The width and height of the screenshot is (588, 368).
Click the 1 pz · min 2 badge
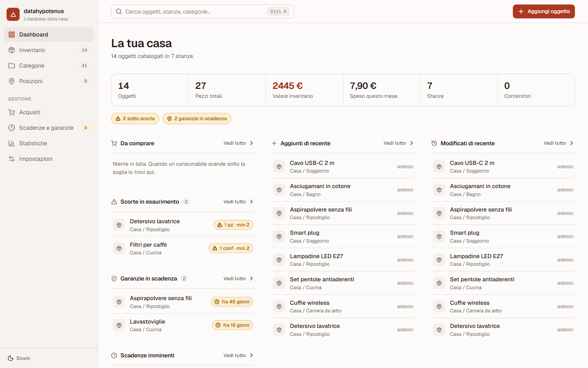click(x=233, y=225)
